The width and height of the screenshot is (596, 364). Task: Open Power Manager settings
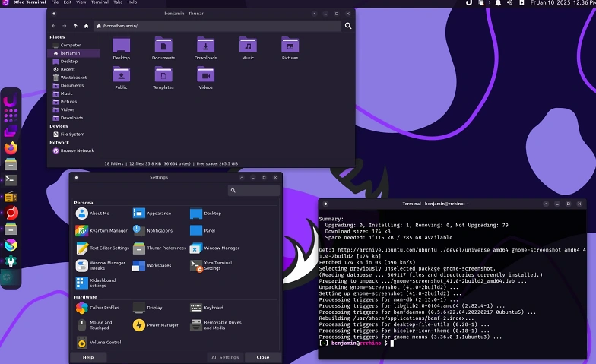(x=156, y=325)
